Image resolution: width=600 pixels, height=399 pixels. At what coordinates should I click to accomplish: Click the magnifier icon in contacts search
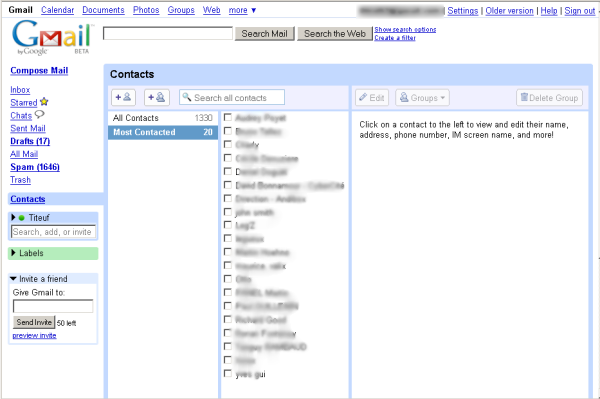186,97
